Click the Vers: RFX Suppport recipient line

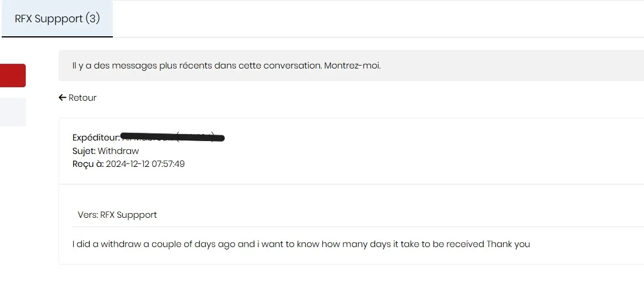(117, 215)
